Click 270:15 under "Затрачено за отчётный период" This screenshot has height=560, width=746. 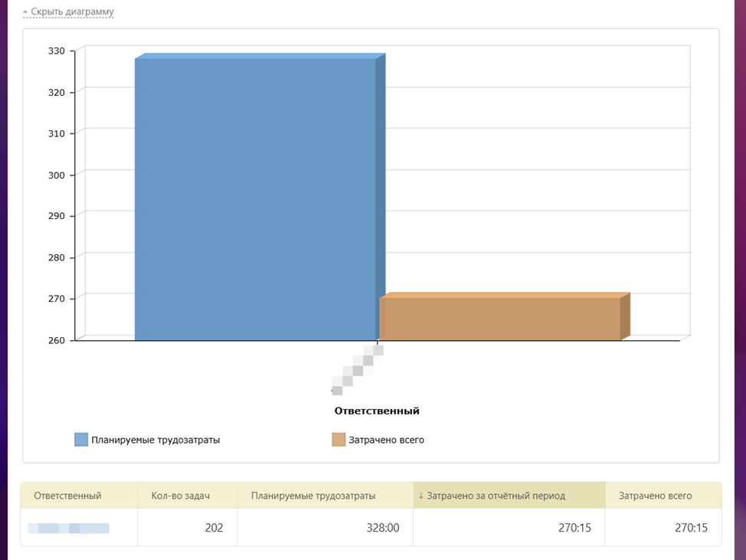[574, 528]
